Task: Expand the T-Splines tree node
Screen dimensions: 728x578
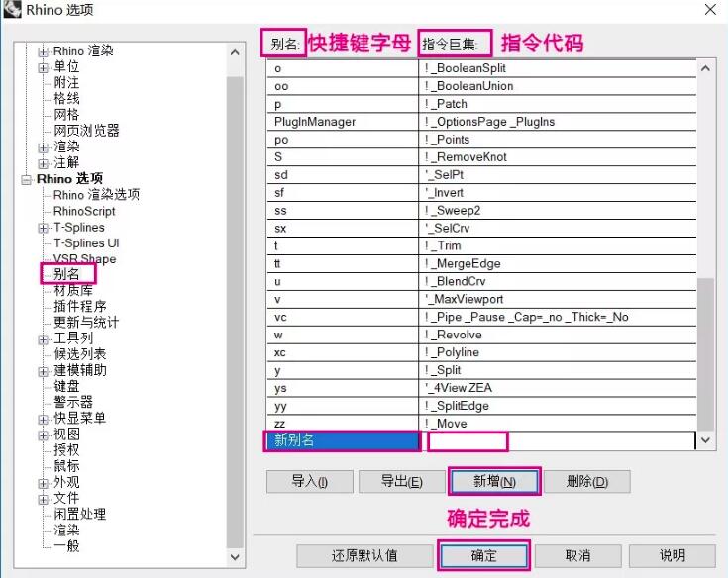Action: 44,228
